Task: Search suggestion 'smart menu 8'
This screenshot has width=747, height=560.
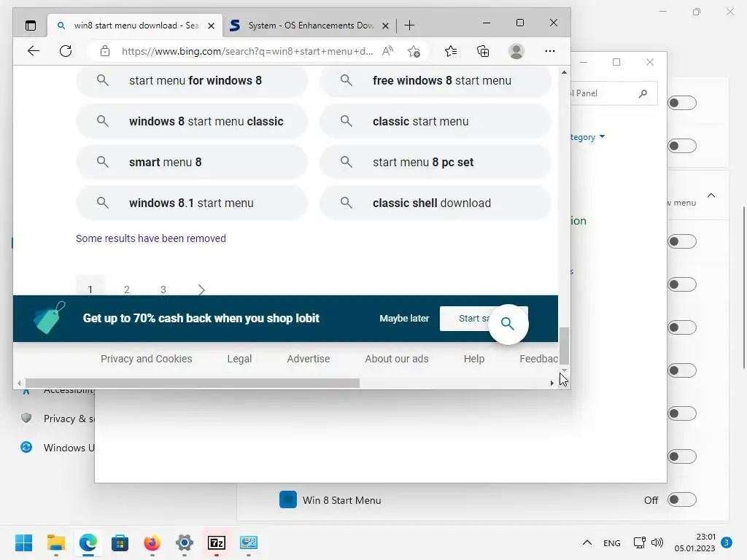Action: click(192, 162)
